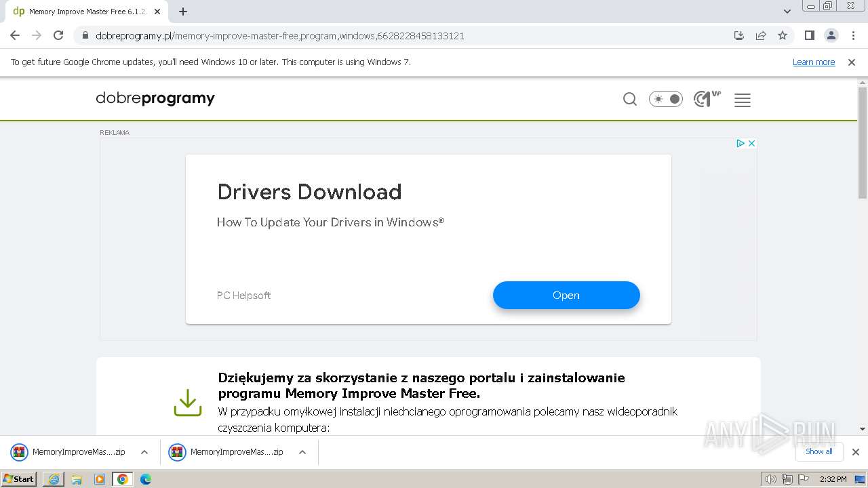The width and height of the screenshot is (868, 488).
Task: Click the Drivers Download ad title
Action: click(x=309, y=192)
